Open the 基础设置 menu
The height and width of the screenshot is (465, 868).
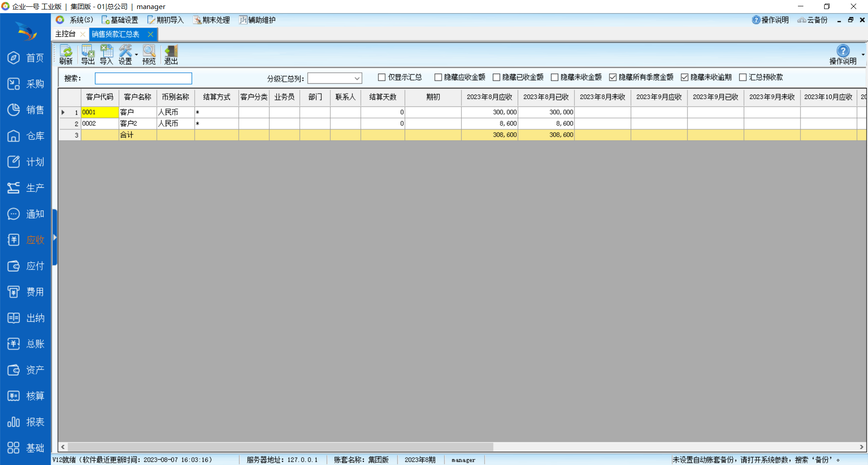120,20
